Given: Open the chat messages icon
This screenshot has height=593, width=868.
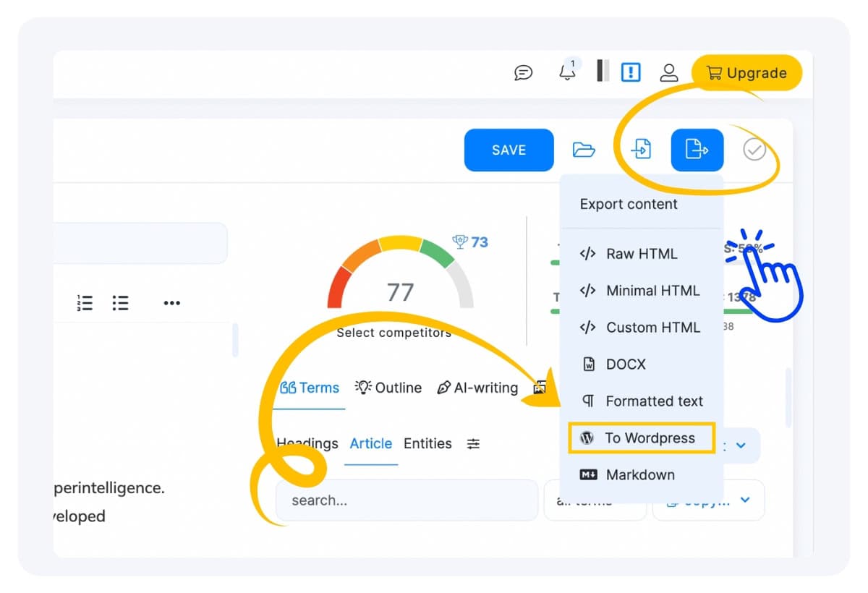Looking at the screenshot, I should (523, 72).
